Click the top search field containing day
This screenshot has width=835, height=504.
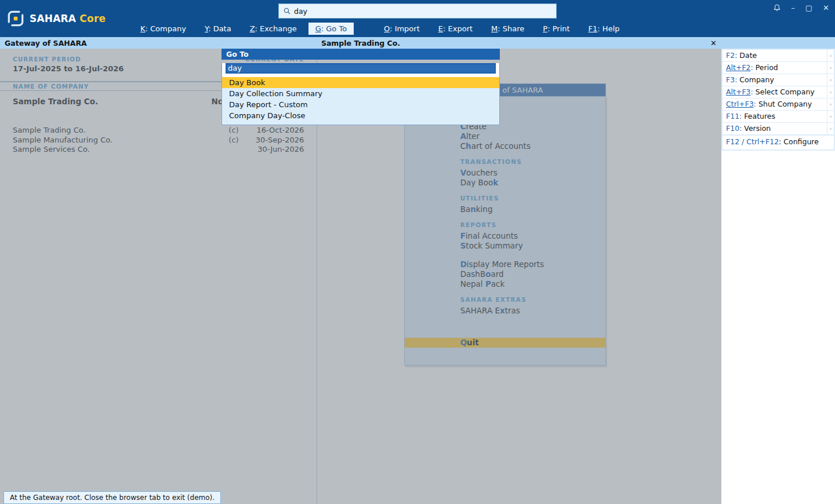pyautogui.click(x=417, y=11)
